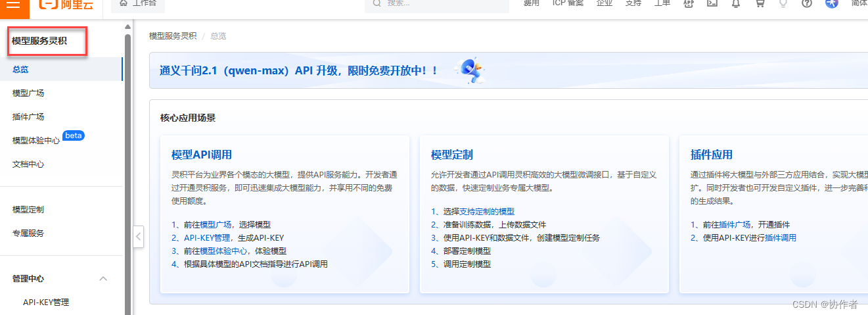Open 模型体验中心 in the sidebar

coord(36,141)
